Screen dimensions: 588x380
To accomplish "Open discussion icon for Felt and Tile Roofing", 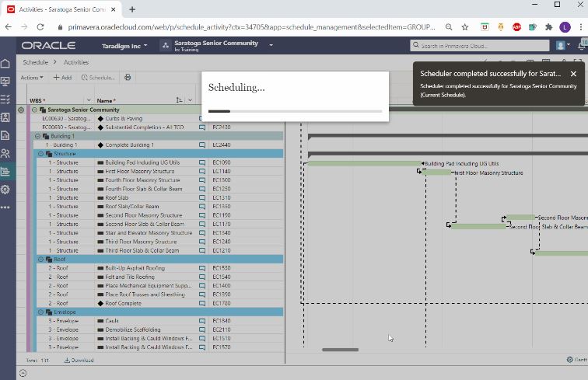I will [202, 277].
